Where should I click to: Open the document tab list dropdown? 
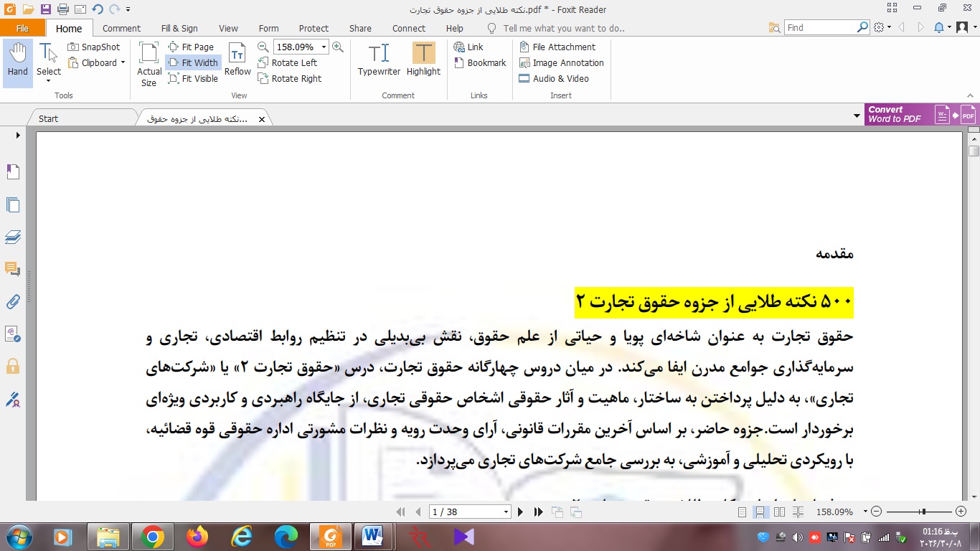(857, 116)
